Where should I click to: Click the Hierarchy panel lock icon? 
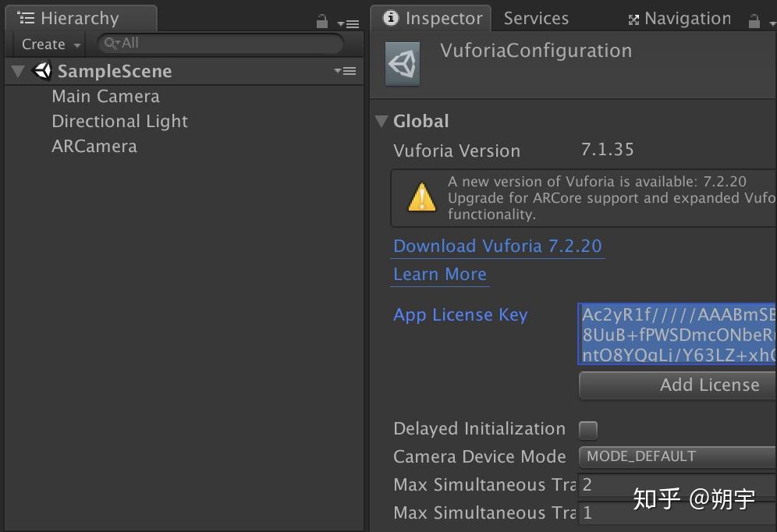coord(322,22)
